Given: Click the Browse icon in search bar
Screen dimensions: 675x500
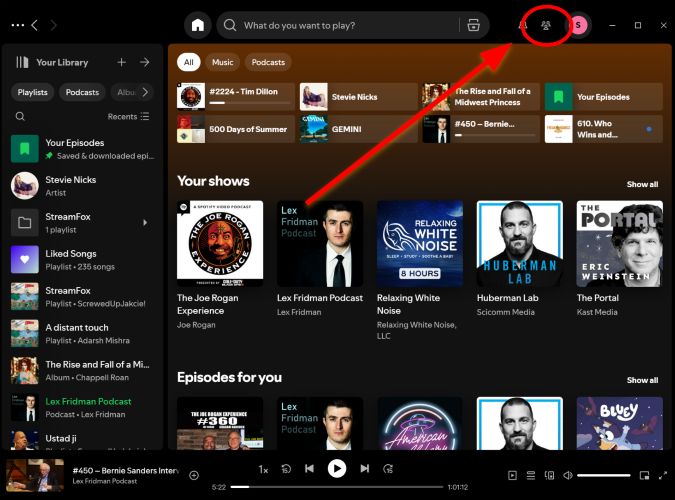Looking at the screenshot, I should pos(473,25).
